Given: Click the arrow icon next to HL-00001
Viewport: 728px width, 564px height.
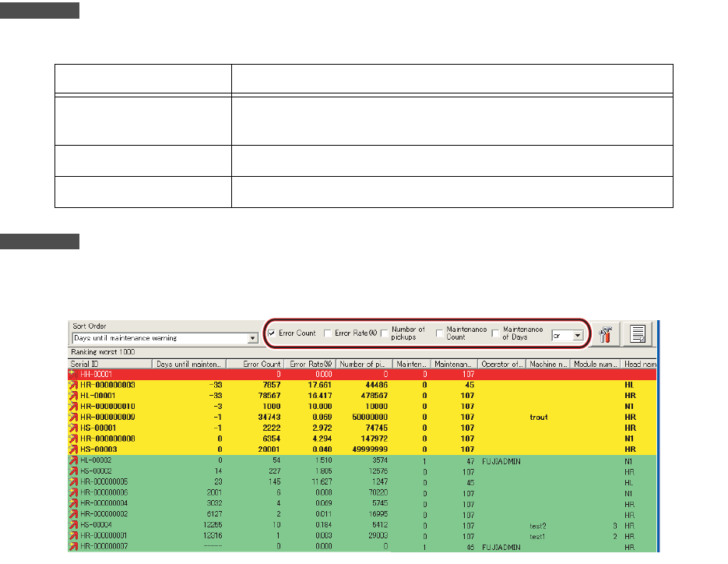Looking at the screenshot, I should pyautogui.click(x=75, y=396).
